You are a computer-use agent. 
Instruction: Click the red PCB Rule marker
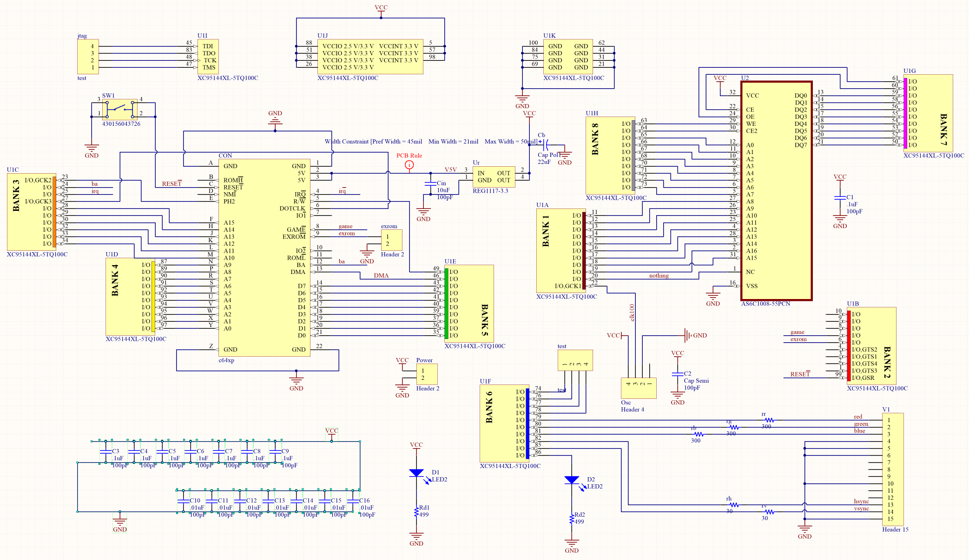click(409, 165)
